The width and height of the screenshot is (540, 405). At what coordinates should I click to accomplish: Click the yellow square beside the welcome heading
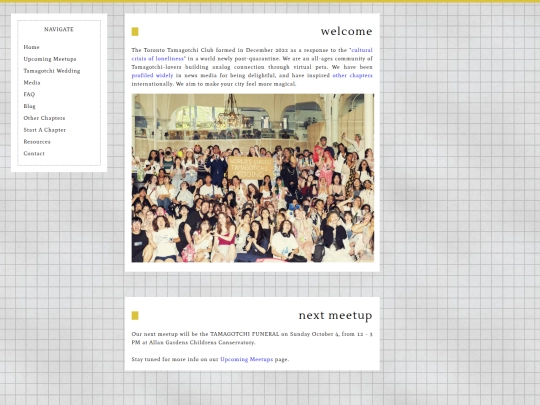(x=135, y=32)
